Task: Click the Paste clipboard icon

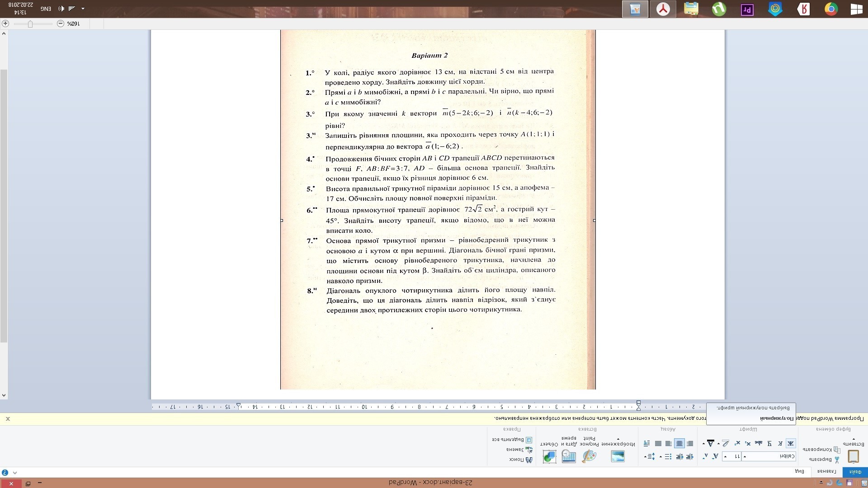Action: point(853,456)
